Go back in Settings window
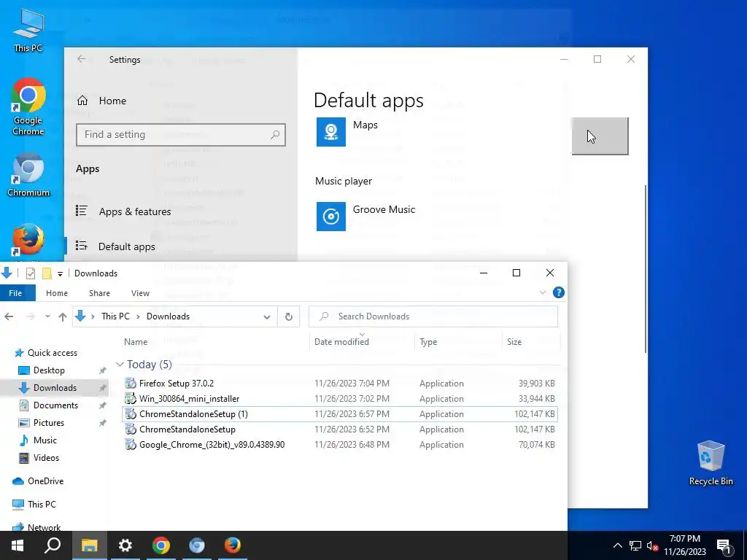Image resolution: width=747 pixels, height=560 pixels. (82, 59)
